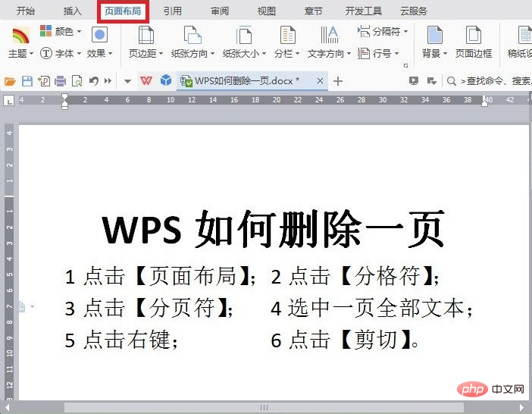Screen dimensions: 532x414
Task: Click the presentation screen icon near search
Action: tap(414, 81)
